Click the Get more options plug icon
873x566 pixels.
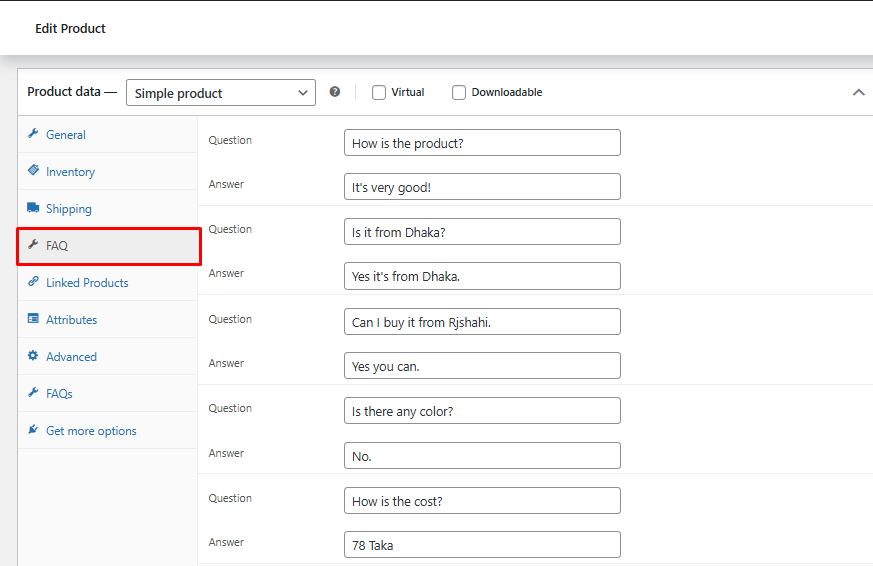tap(33, 430)
